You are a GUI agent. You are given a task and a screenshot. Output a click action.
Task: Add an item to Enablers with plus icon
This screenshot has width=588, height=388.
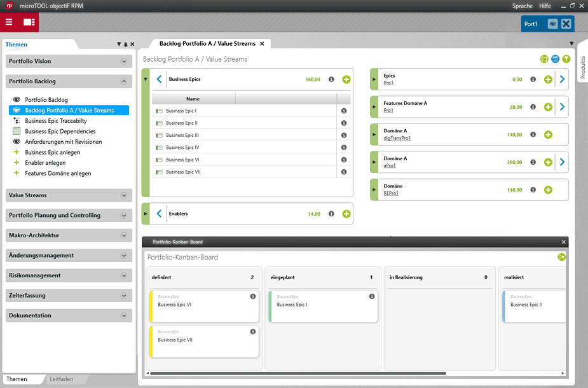click(346, 214)
